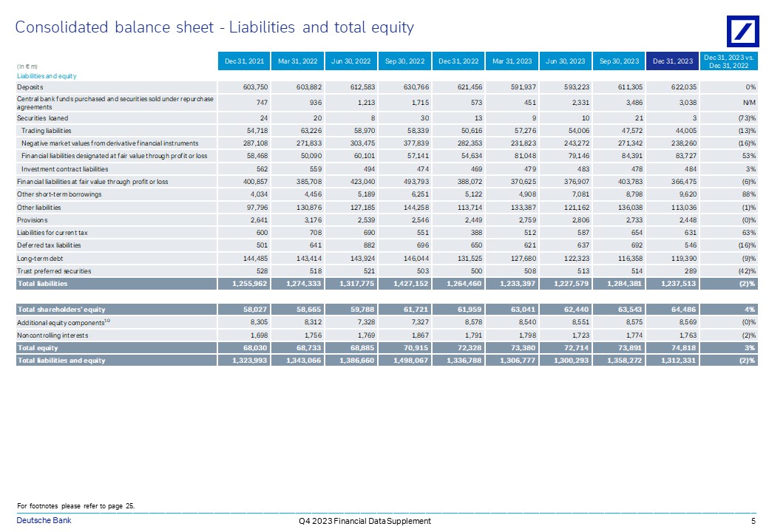Click the Liabilities for current tax row label

click(x=52, y=233)
